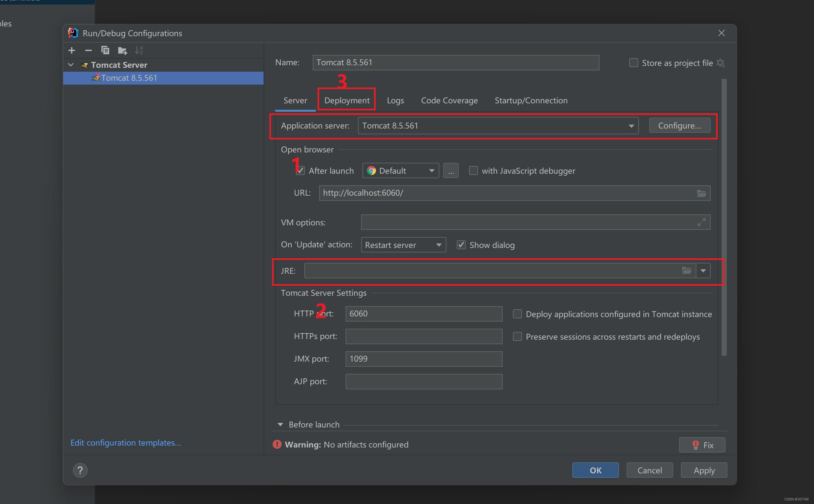
Task: Click the folder browse icon in JRE field
Action: 686,270
